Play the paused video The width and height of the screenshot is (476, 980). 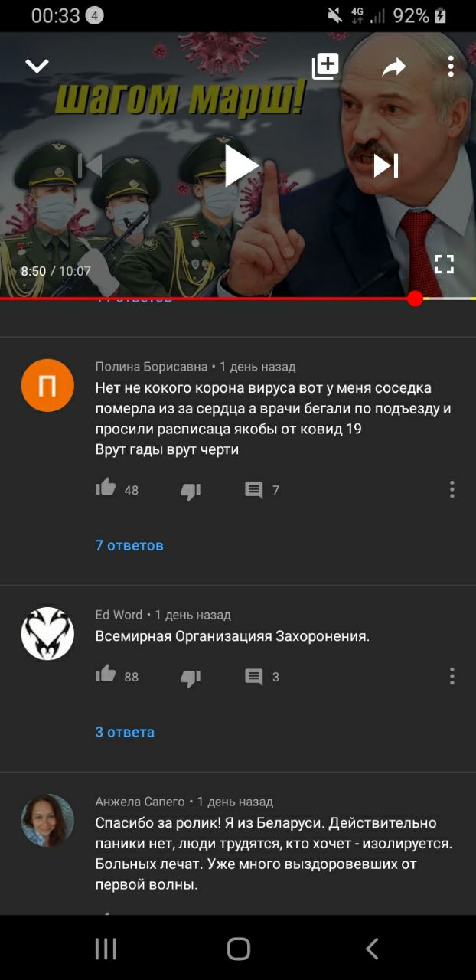[241, 165]
